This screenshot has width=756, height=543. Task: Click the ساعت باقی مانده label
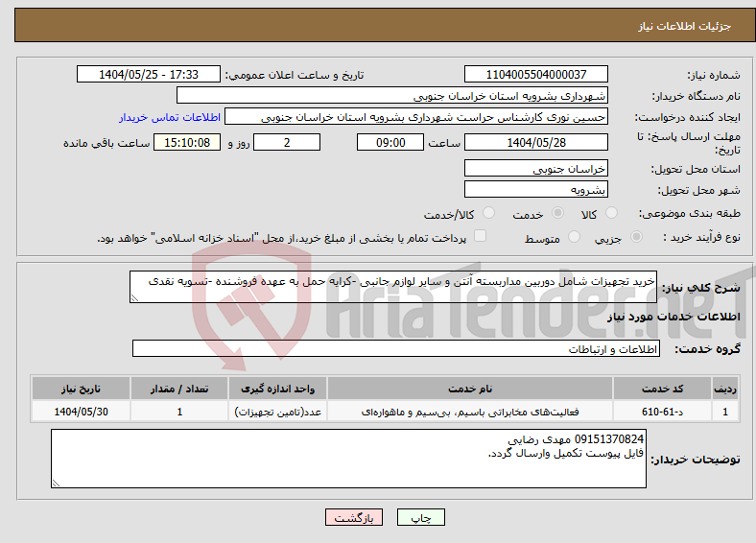coord(106,143)
